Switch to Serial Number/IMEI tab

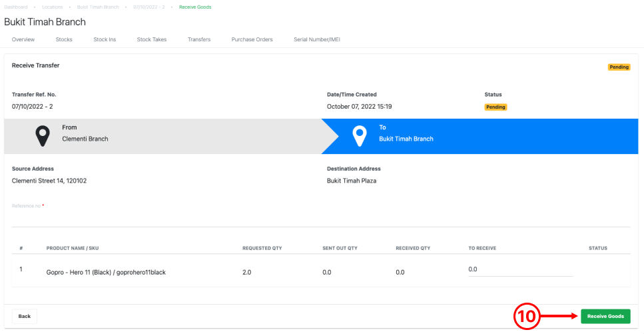click(317, 39)
